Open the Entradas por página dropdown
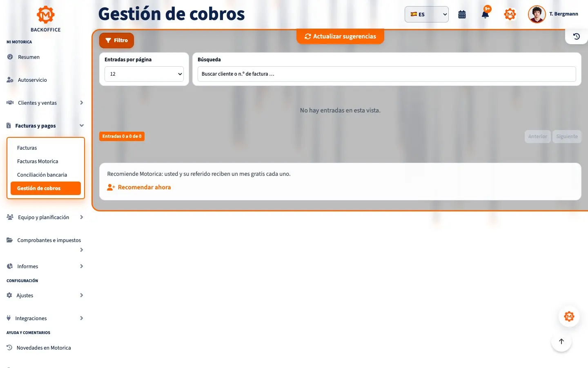The image size is (588, 368). (144, 74)
